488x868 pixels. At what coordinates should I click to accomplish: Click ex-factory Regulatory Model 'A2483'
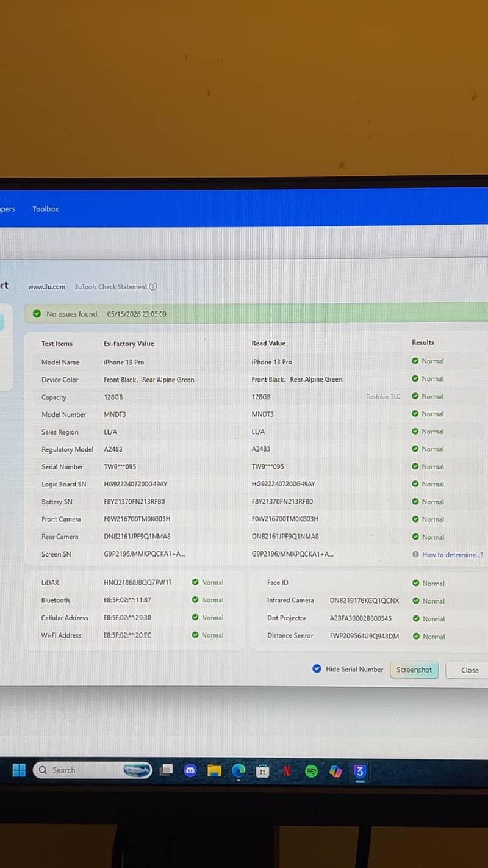[x=113, y=449]
